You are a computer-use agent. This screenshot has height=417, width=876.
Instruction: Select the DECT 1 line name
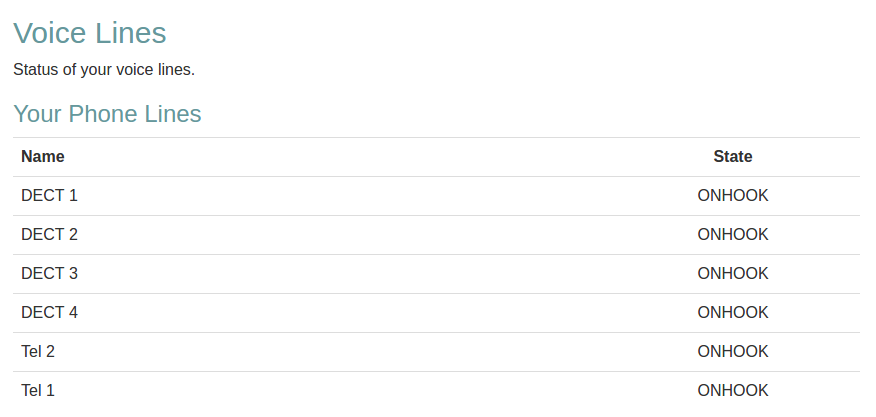(49, 195)
